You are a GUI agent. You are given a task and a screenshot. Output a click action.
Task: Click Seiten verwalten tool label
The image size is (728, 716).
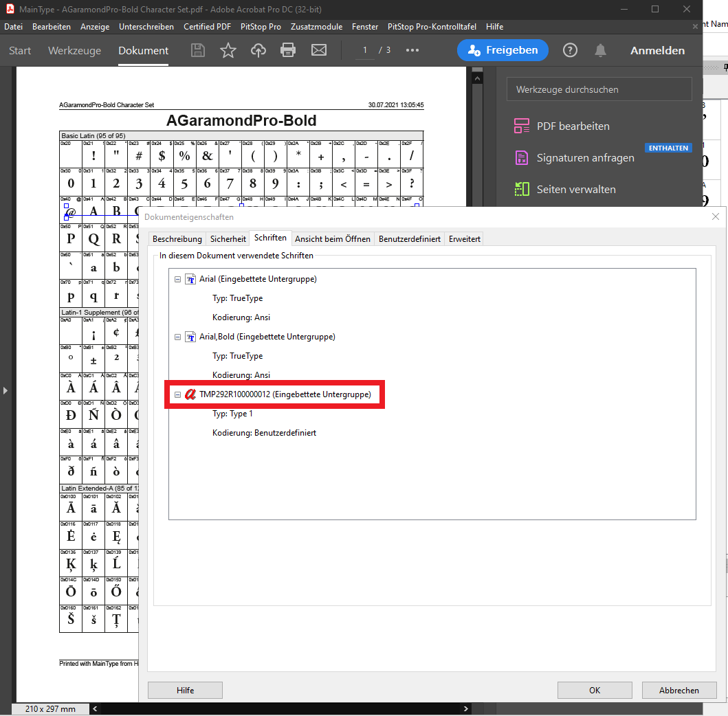[576, 190]
